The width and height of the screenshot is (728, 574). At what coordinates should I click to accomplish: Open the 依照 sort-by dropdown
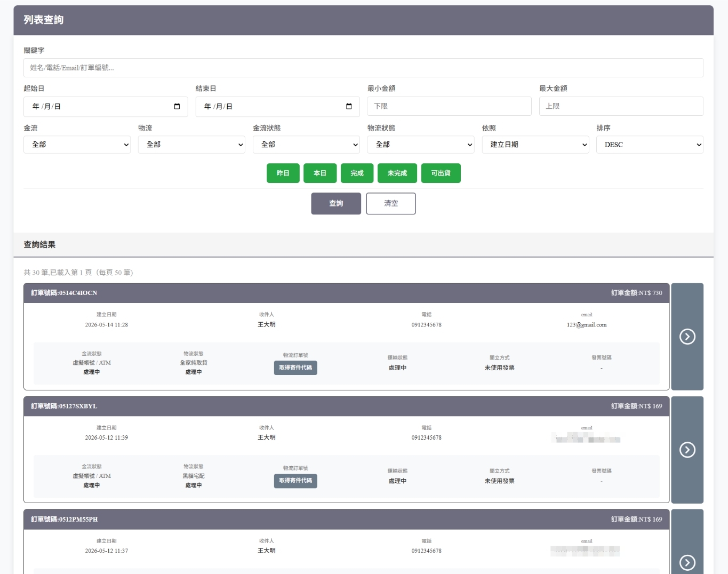[x=535, y=145]
